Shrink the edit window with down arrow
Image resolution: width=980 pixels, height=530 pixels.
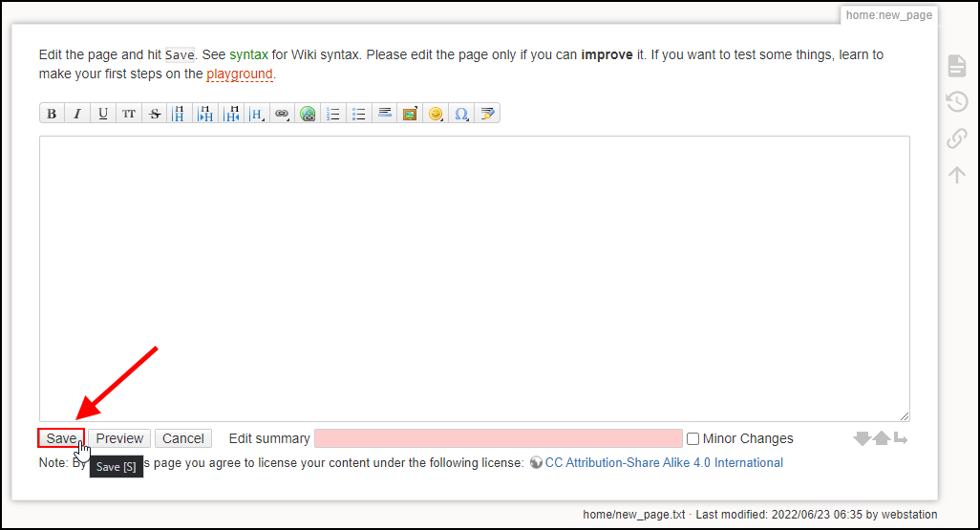862,438
